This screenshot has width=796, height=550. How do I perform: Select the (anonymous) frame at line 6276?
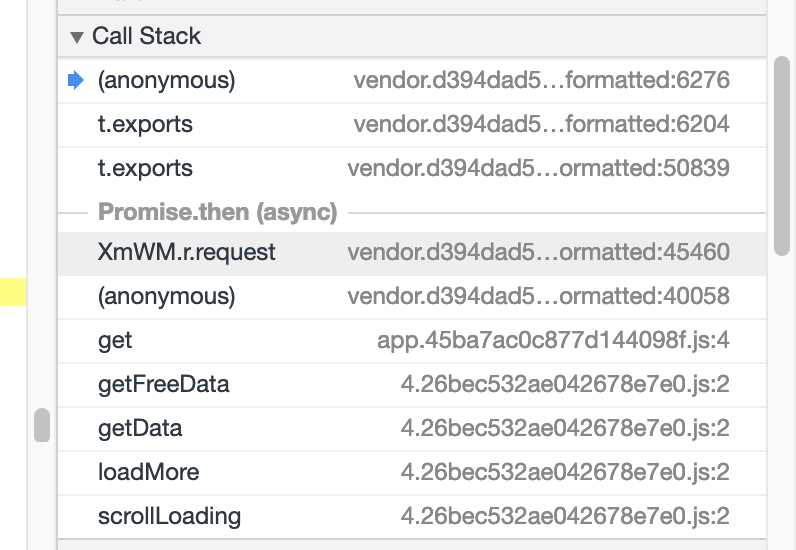(x=166, y=81)
